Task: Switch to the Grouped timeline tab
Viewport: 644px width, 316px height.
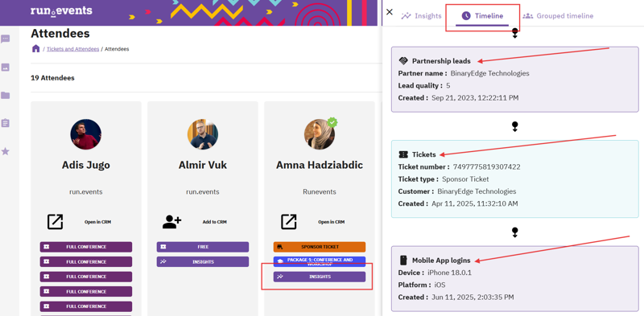Action: (558, 16)
